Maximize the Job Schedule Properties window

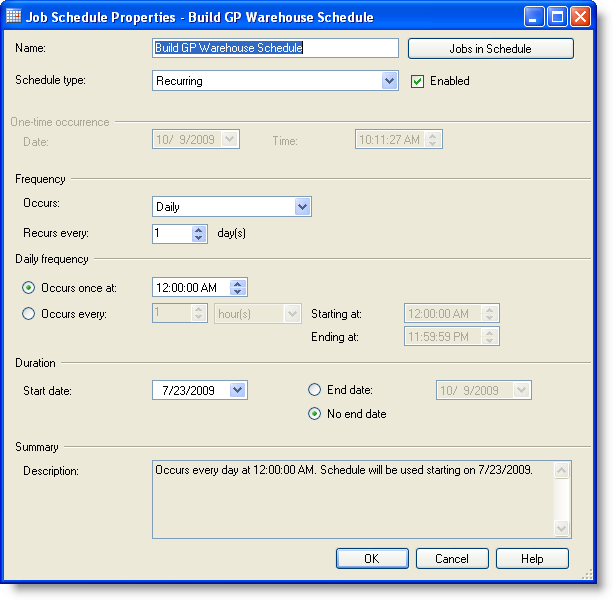(557, 17)
